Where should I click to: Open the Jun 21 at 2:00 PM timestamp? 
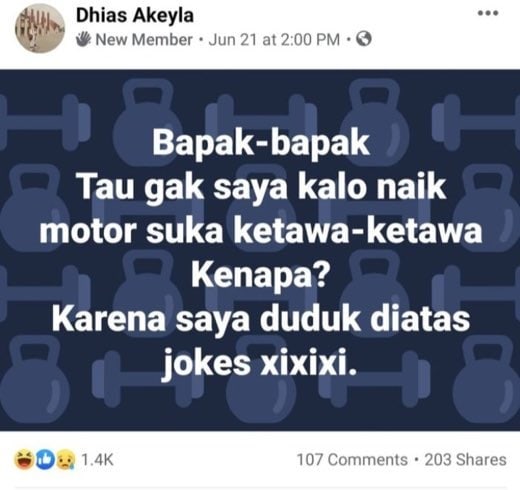click(274, 40)
